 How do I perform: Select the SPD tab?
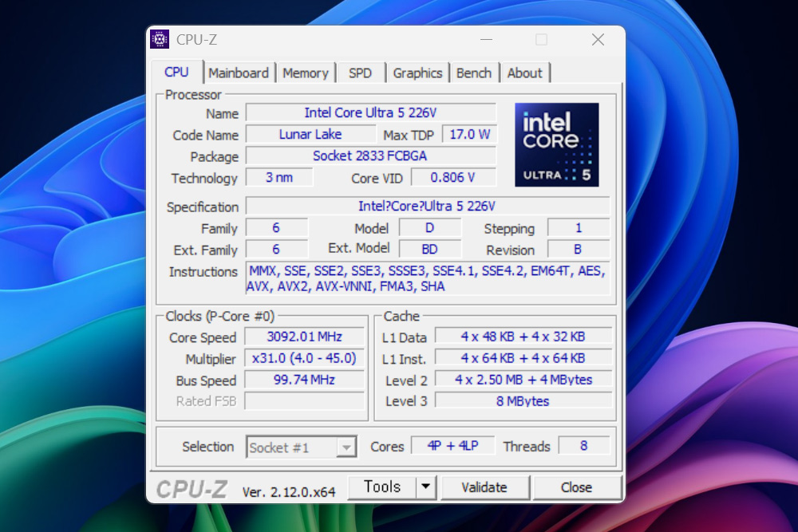[361, 73]
